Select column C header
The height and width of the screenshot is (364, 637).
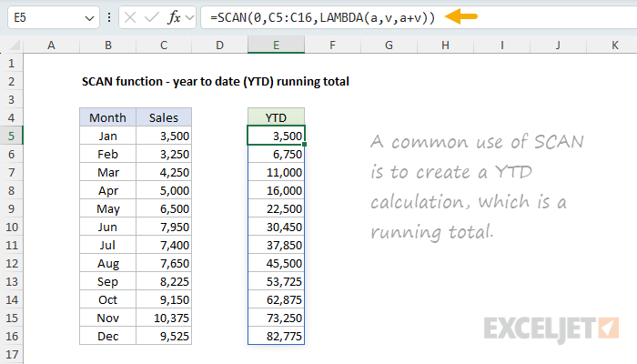click(163, 45)
